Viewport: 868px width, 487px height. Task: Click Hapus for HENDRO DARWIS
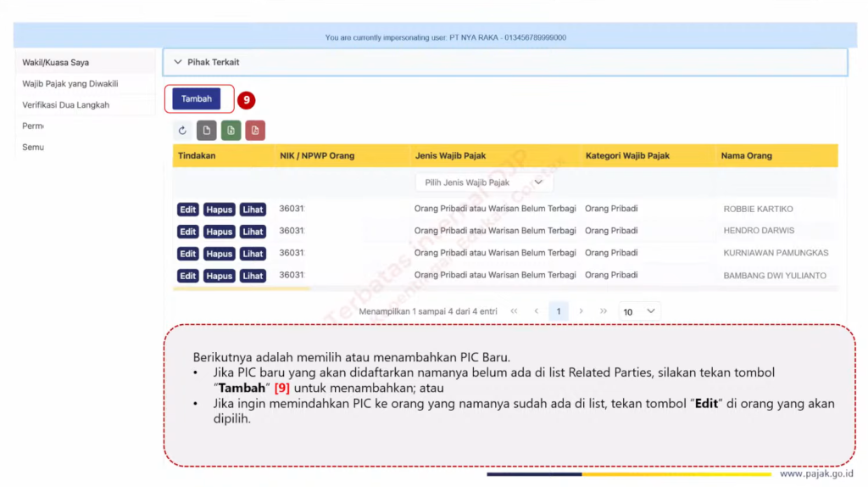click(219, 232)
